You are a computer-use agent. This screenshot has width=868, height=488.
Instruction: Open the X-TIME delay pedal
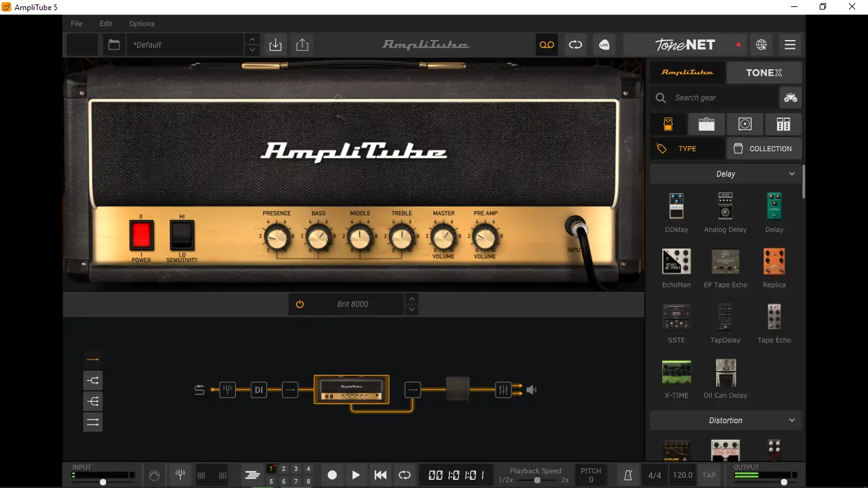pyautogui.click(x=676, y=372)
